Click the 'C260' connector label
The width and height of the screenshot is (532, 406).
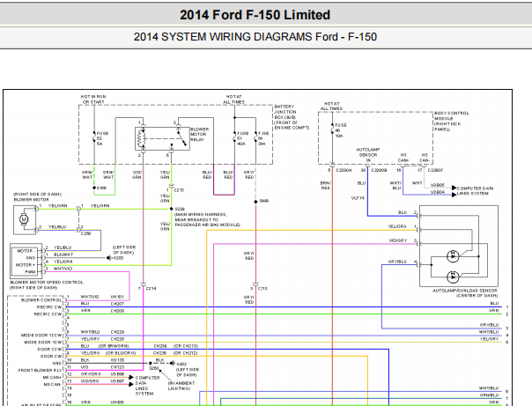coord(85,233)
